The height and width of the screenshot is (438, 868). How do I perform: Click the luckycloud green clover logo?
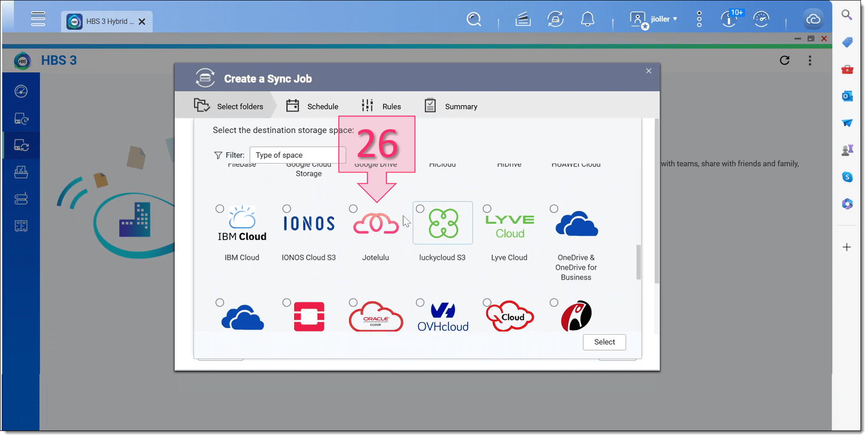click(x=443, y=223)
